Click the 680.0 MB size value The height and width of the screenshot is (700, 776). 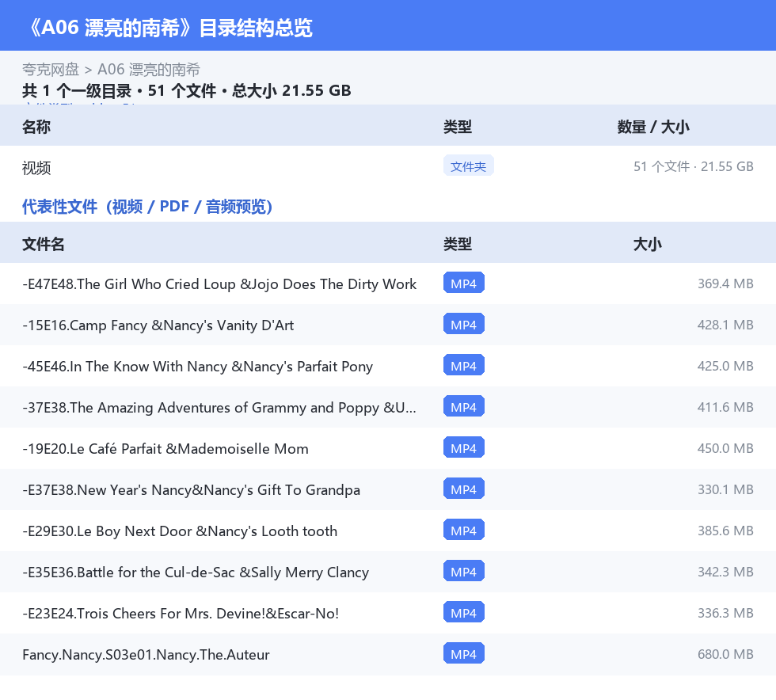tap(725, 653)
